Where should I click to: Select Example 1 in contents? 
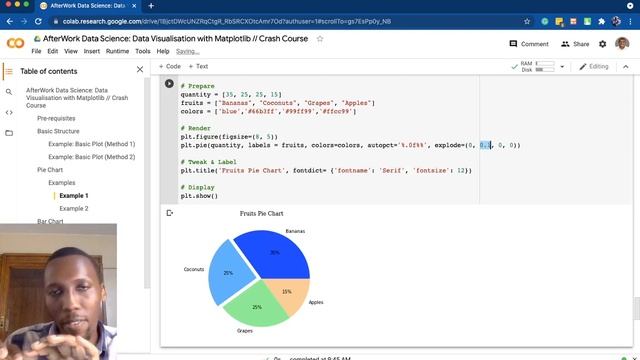coord(74,196)
